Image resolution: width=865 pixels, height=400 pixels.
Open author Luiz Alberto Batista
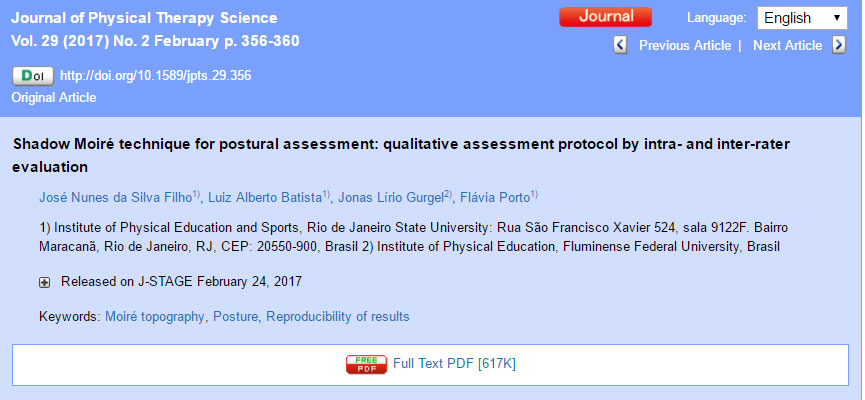[x=265, y=195]
